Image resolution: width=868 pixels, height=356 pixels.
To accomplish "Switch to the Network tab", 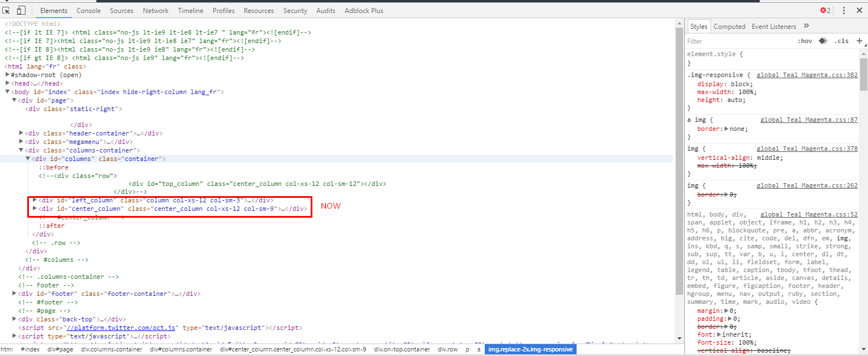I will [x=155, y=10].
